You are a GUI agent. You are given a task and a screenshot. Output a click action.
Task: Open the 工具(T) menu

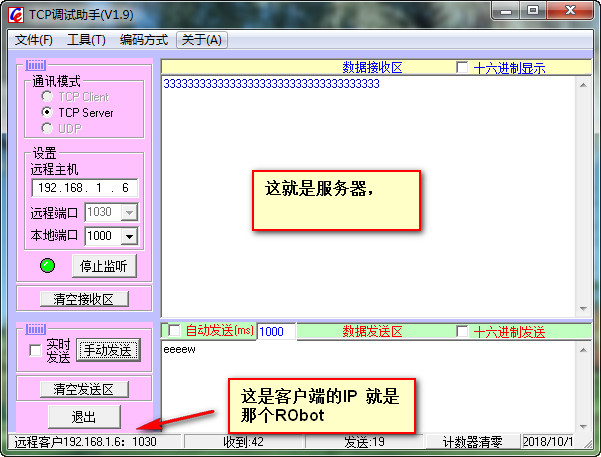(x=86, y=40)
